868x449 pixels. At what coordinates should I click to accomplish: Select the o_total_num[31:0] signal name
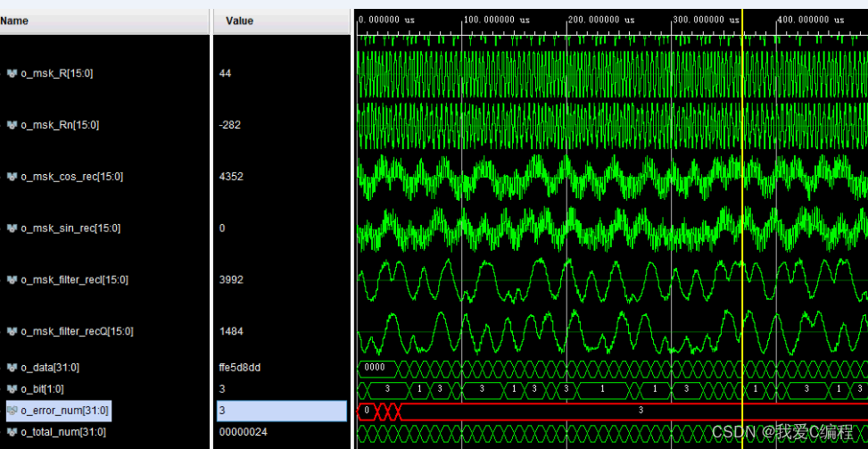click(x=62, y=432)
